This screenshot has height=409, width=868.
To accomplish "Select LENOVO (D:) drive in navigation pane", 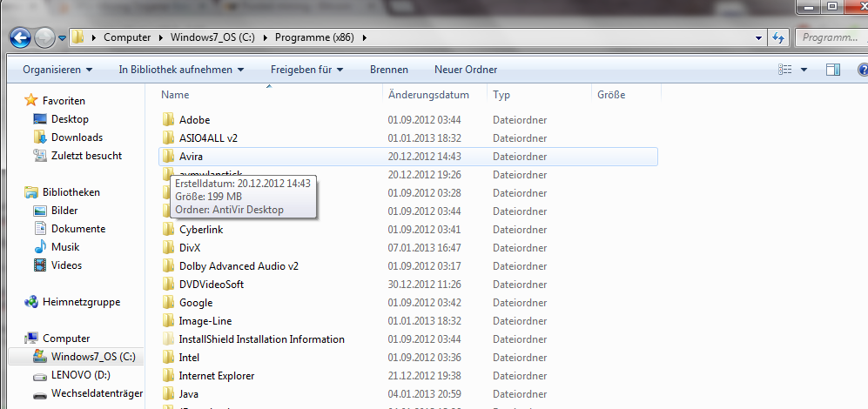I will point(81,375).
